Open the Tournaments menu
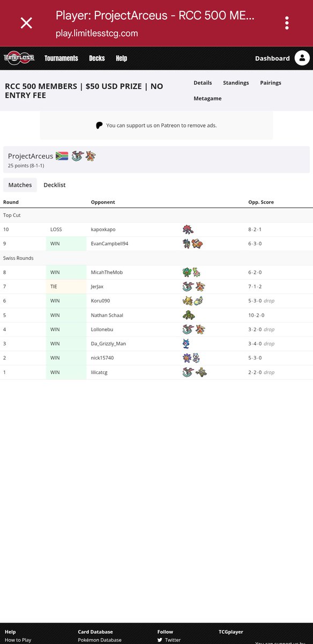 tap(61, 58)
